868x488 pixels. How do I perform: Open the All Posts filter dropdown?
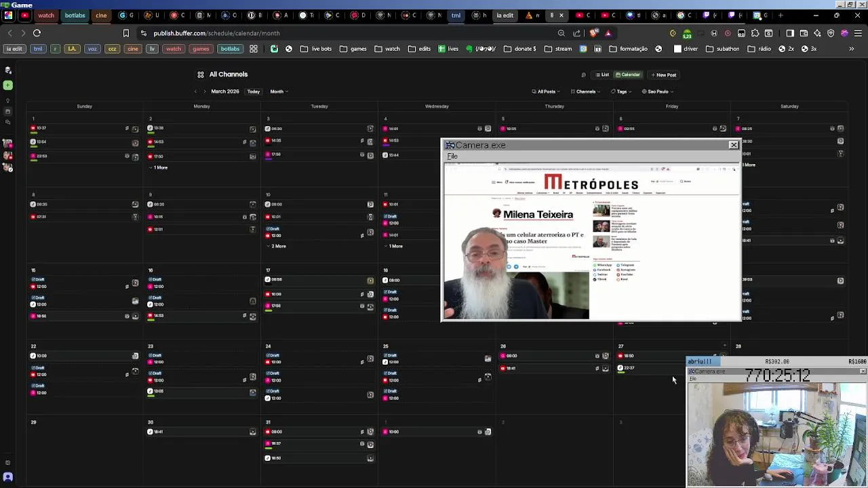coord(546,91)
